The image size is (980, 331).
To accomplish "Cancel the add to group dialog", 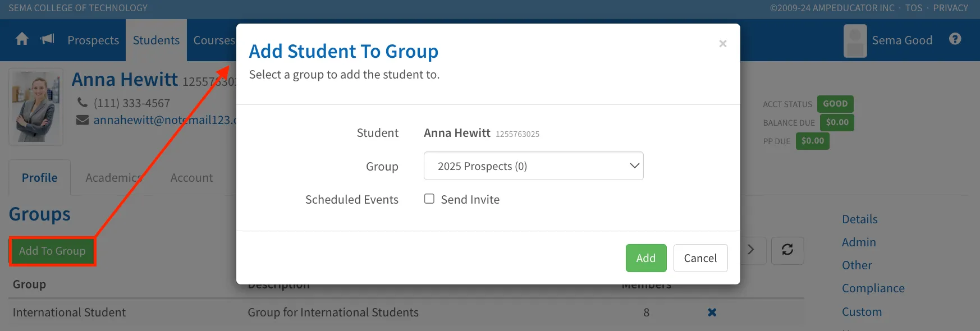I will click(x=700, y=258).
